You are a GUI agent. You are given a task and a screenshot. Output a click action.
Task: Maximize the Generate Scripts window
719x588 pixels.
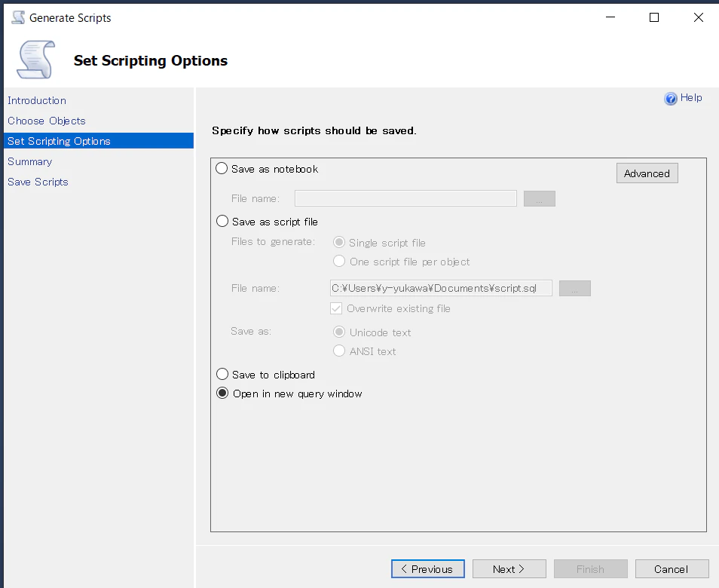654,17
